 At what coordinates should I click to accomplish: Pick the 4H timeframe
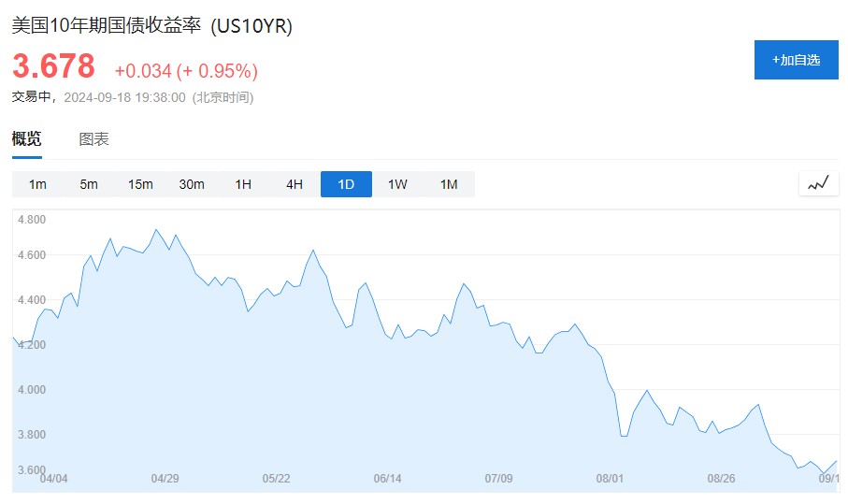point(295,184)
